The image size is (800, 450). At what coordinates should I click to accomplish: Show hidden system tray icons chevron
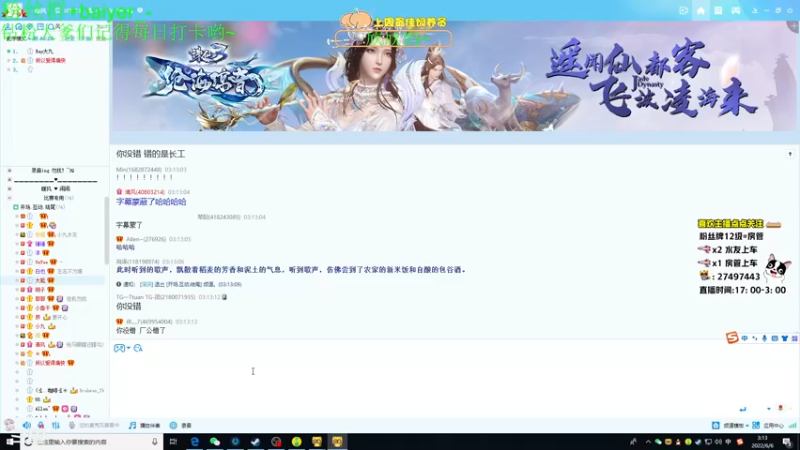tap(648, 442)
